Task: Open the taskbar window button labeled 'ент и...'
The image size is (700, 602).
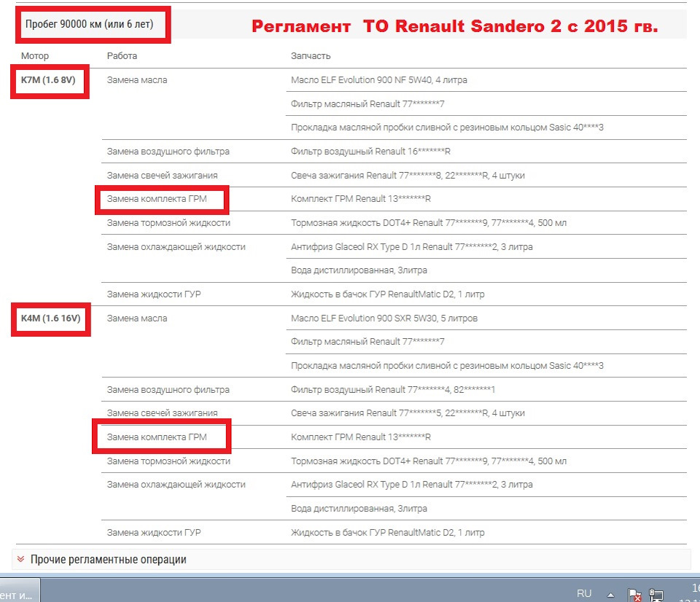Action: tap(20, 590)
